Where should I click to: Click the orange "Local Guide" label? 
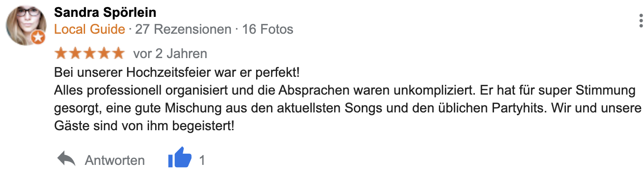90,30
